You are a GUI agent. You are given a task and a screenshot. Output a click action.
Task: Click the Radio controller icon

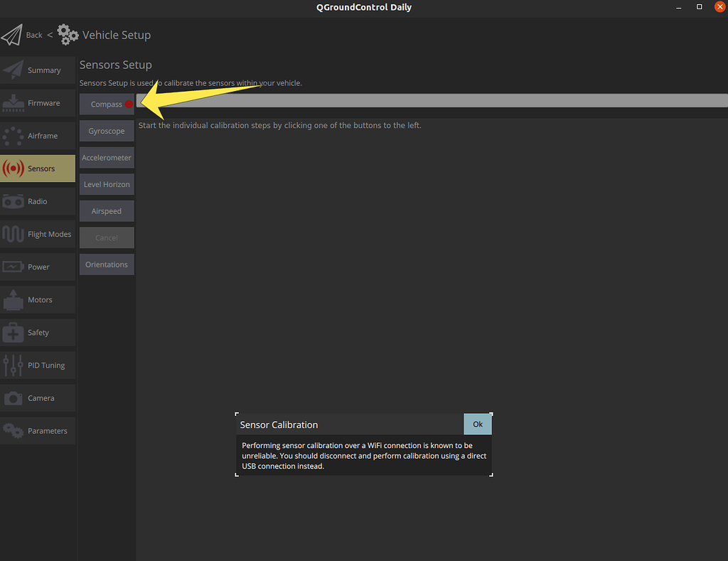[x=14, y=201]
